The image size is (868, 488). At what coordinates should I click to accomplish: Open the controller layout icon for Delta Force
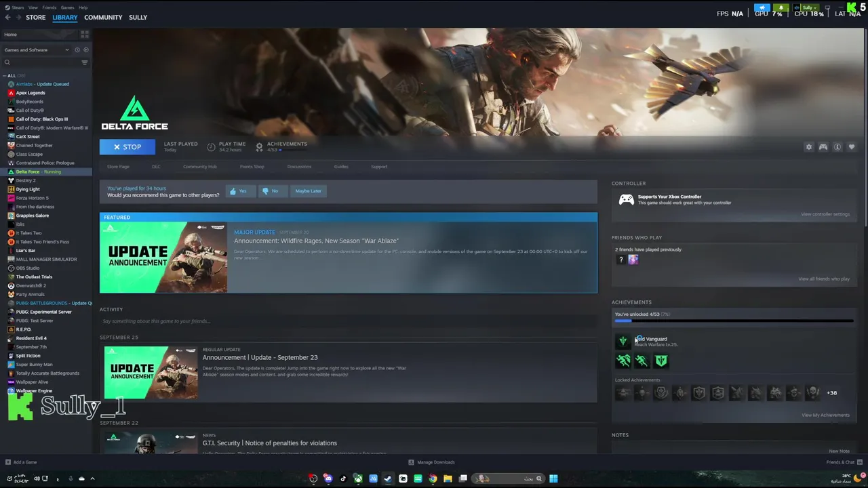pos(823,147)
